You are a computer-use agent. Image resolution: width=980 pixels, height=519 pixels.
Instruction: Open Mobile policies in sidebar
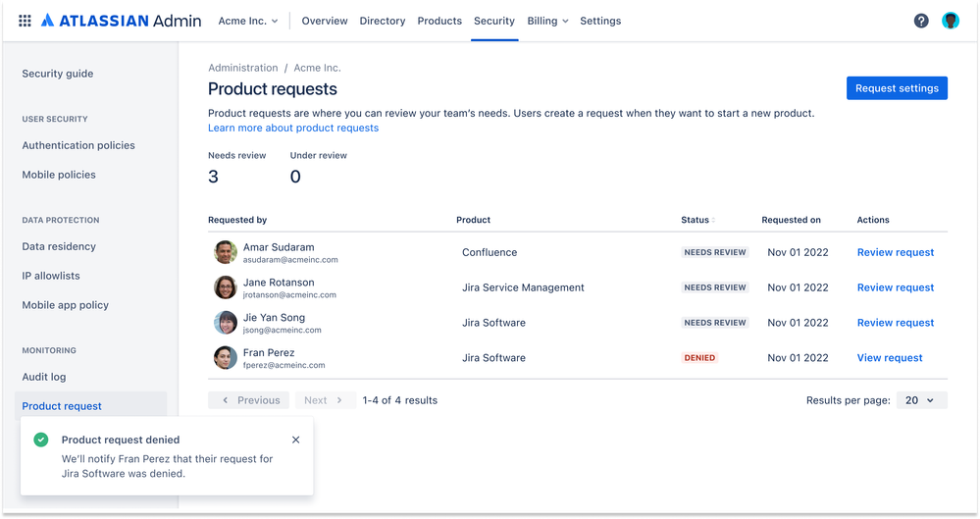pos(59,175)
